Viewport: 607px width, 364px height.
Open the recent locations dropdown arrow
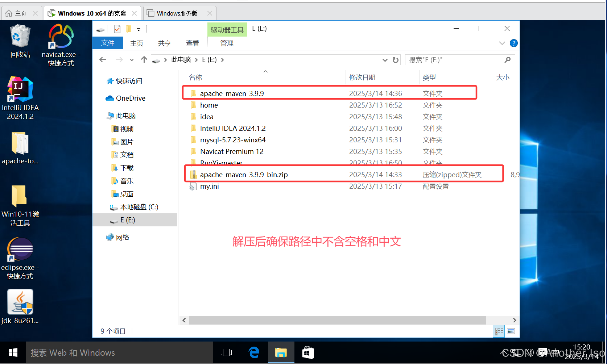pos(132,60)
